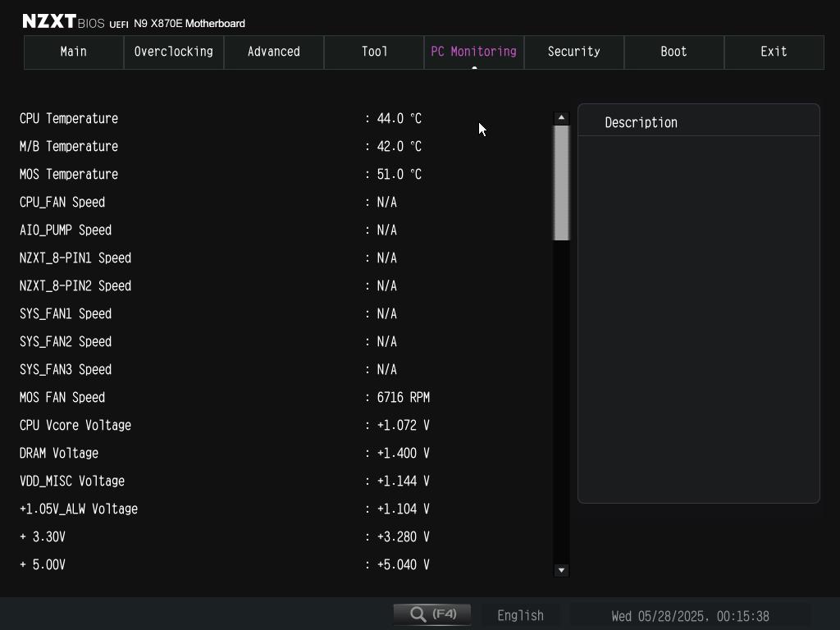Screen dimensions: 840x630
Task: Open the Advanced tab
Action: 274,52
